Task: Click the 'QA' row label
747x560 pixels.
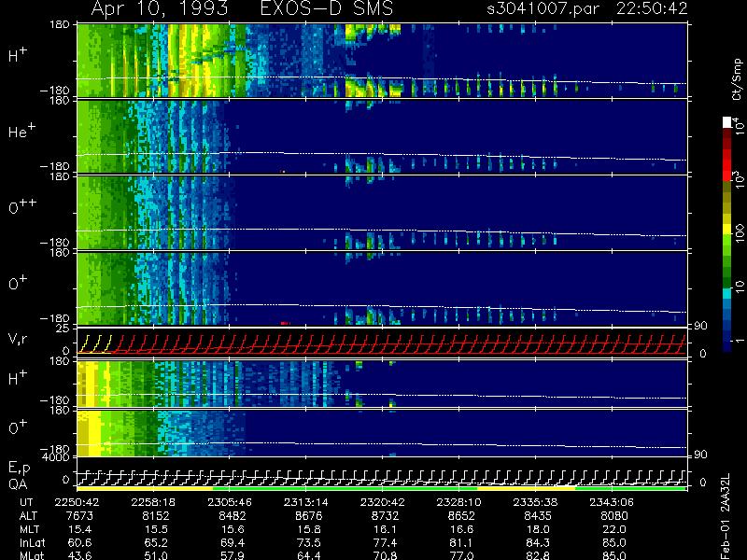Action: (x=18, y=483)
